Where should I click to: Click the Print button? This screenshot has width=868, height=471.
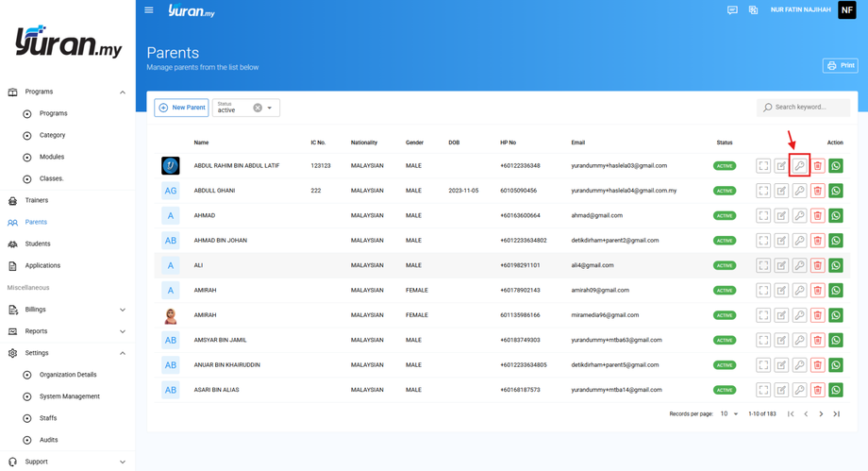[x=841, y=66]
